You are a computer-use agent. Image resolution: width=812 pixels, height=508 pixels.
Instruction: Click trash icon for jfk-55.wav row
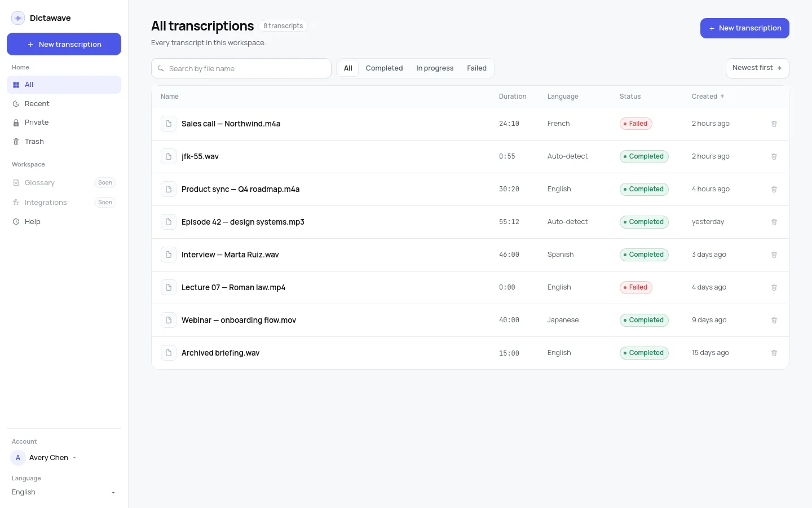click(774, 156)
